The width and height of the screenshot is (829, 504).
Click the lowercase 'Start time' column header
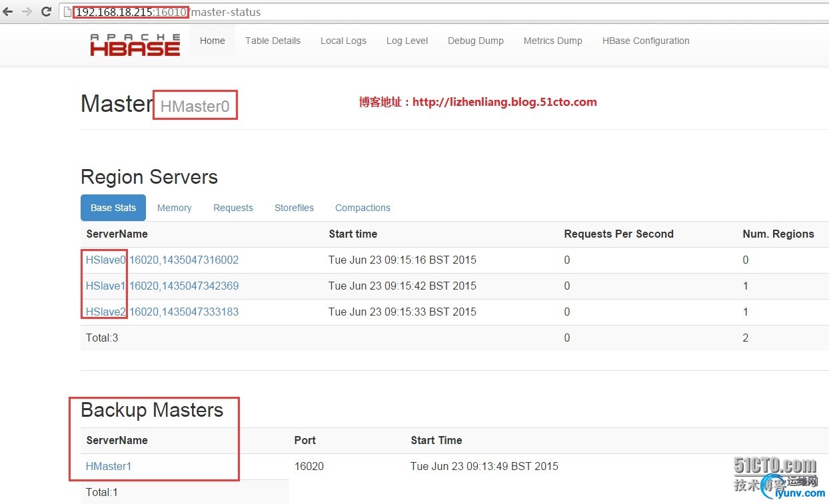coord(353,234)
